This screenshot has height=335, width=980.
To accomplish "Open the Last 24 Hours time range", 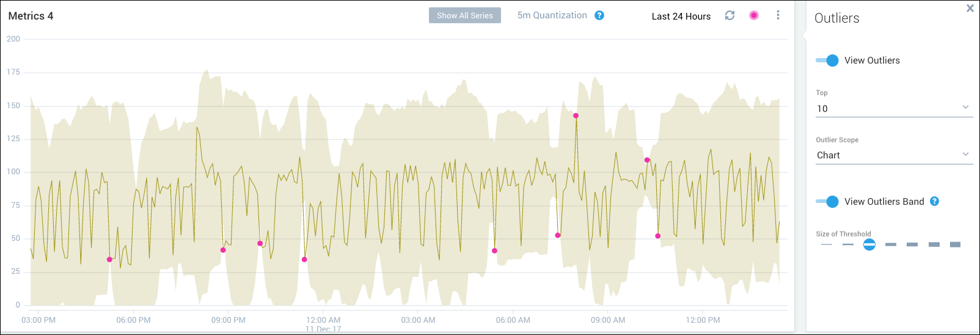I will 681,17.
